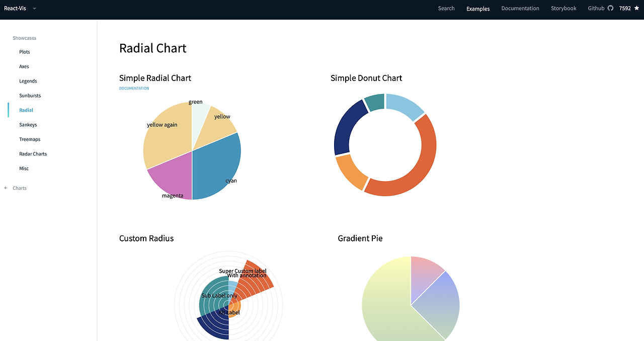Click the 7592 star count
The height and width of the screenshot is (341, 644).
tap(625, 9)
